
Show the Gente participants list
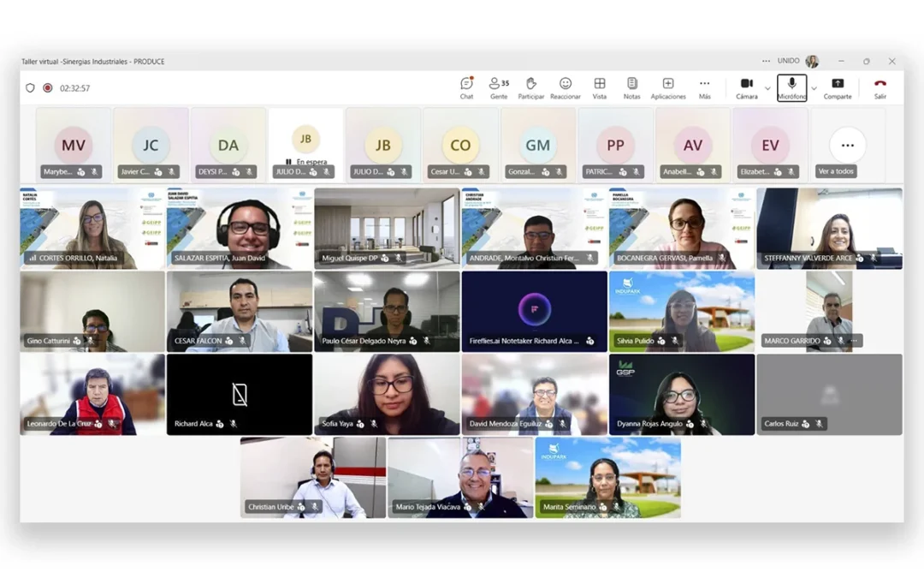pos(499,88)
